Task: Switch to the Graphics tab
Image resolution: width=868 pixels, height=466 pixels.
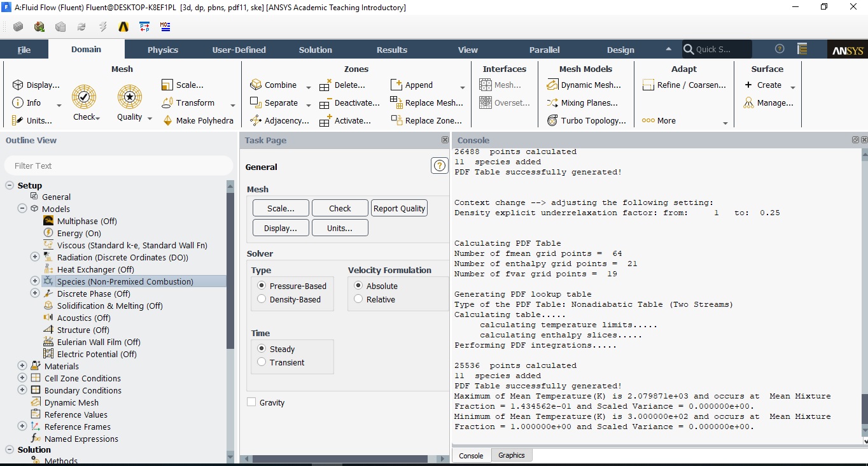Action: point(512,455)
